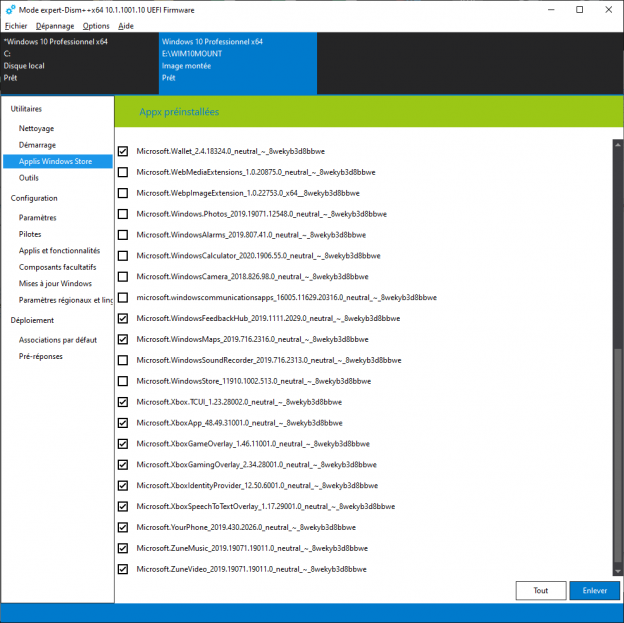Select Pré-réponses under Déploiement
The height and width of the screenshot is (623, 624).
(x=41, y=356)
